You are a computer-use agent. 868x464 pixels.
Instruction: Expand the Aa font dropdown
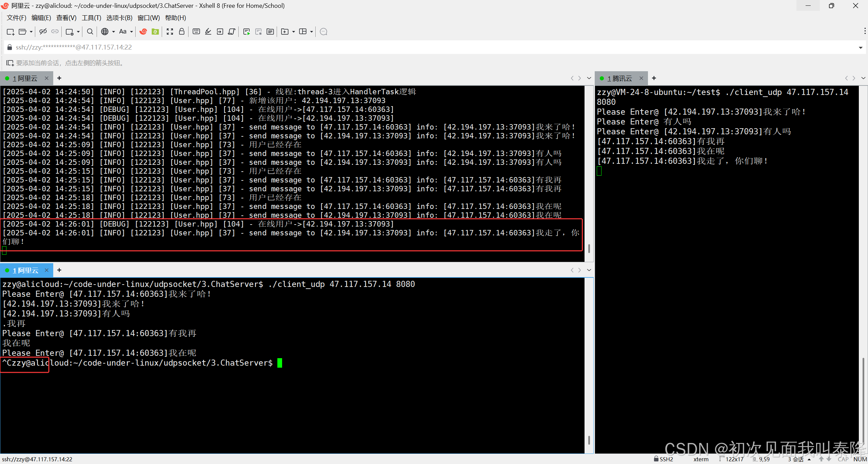(132, 32)
